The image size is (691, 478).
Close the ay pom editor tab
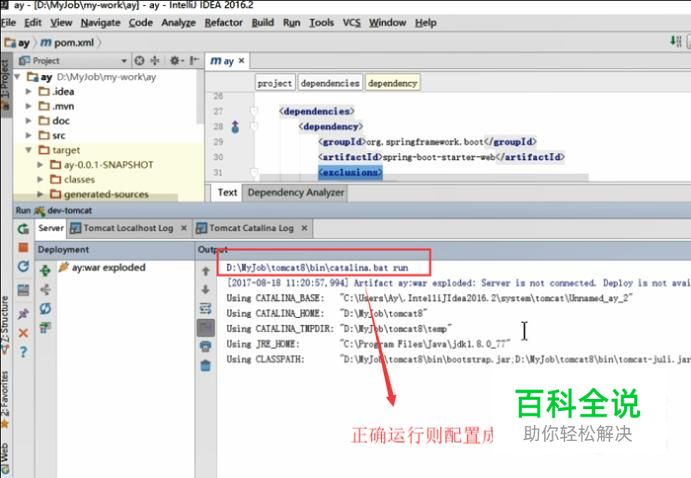tap(241, 61)
